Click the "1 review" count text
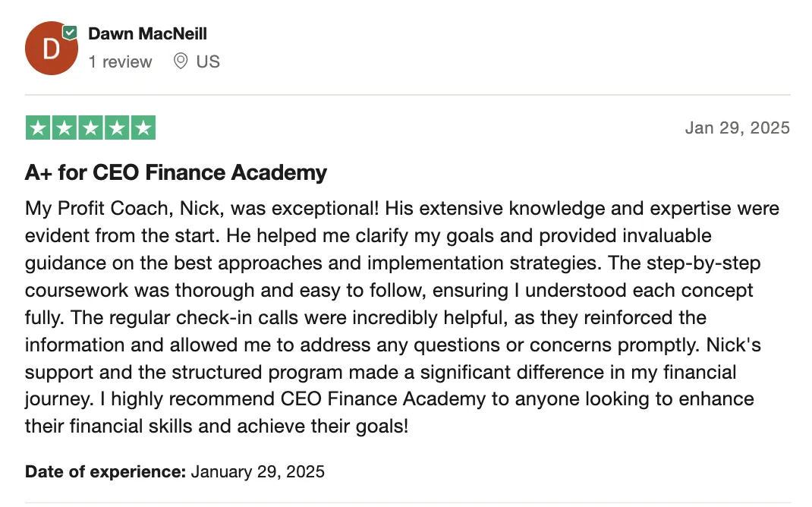 coord(120,61)
